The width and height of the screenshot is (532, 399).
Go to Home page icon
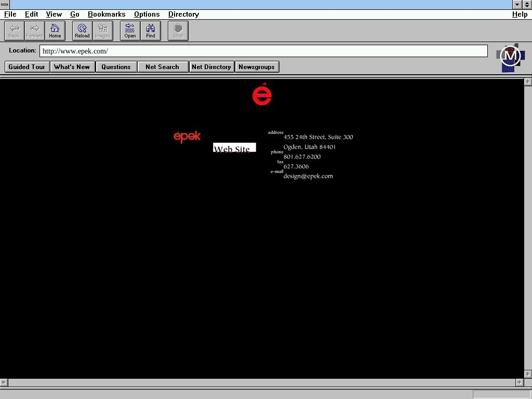pyautogui.click(x=55, y=31)
